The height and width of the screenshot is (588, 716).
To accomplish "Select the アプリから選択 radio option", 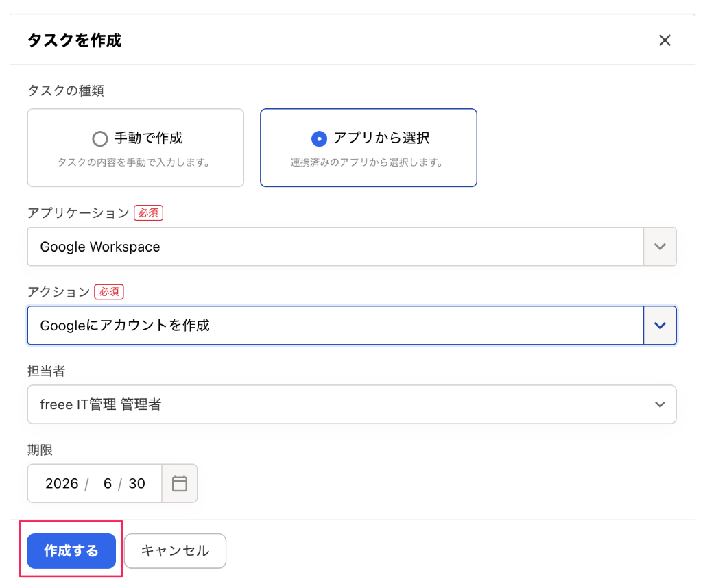I will coord(319,138).
